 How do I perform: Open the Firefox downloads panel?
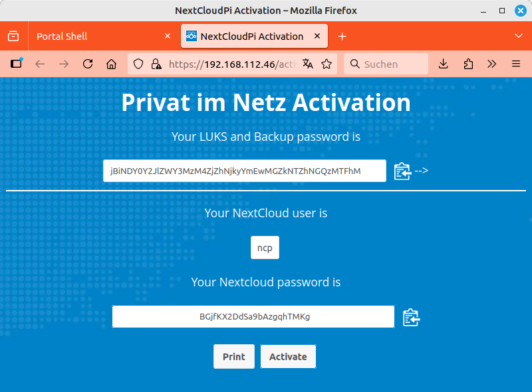point(444,64)
